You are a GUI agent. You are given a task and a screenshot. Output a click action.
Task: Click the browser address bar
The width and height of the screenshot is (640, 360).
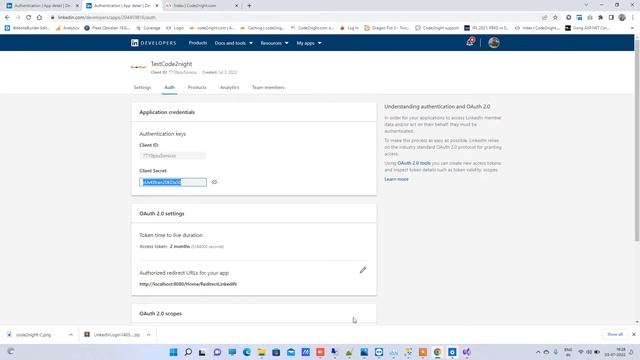(x=294, y=17)
